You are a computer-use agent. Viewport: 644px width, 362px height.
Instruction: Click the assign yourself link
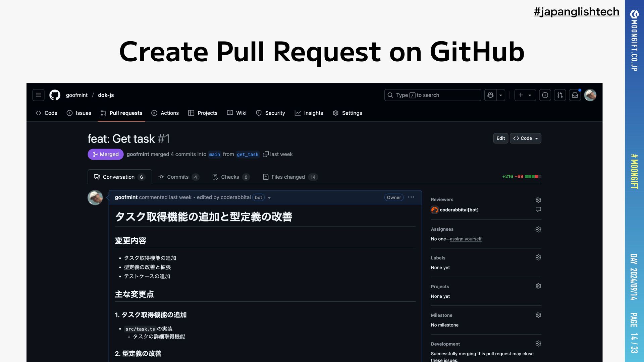pyautogui.click(x=465, y=239)
